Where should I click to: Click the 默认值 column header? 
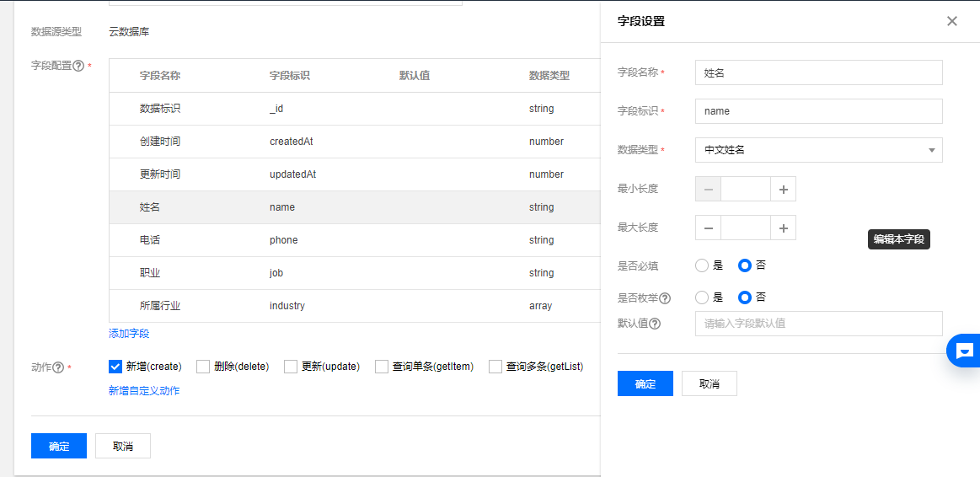tap(415, 76)
